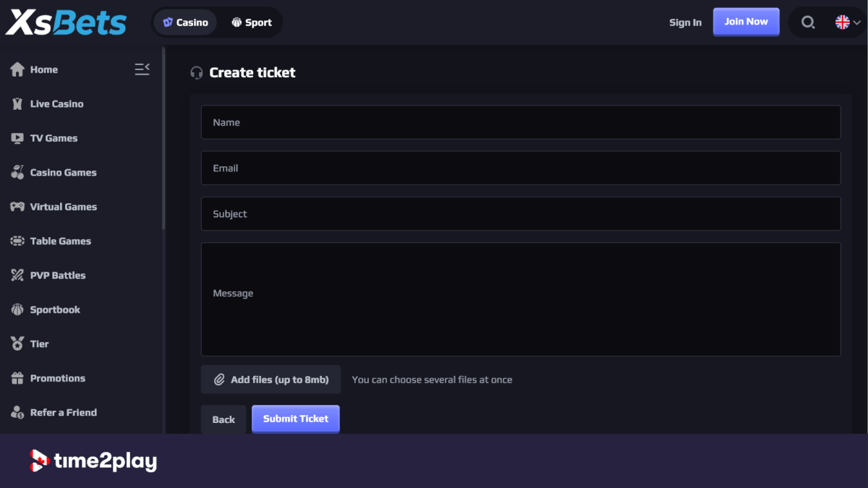The height and width of the screenshot is (488, 868).
Task: Switch to the Sport tab
Action: (x=251, y=22)
